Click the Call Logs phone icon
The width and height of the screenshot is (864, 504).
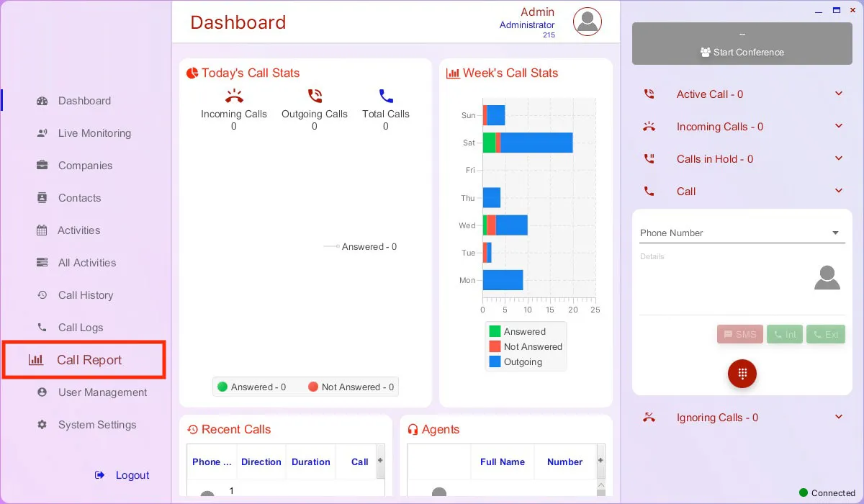click(42, 328)
